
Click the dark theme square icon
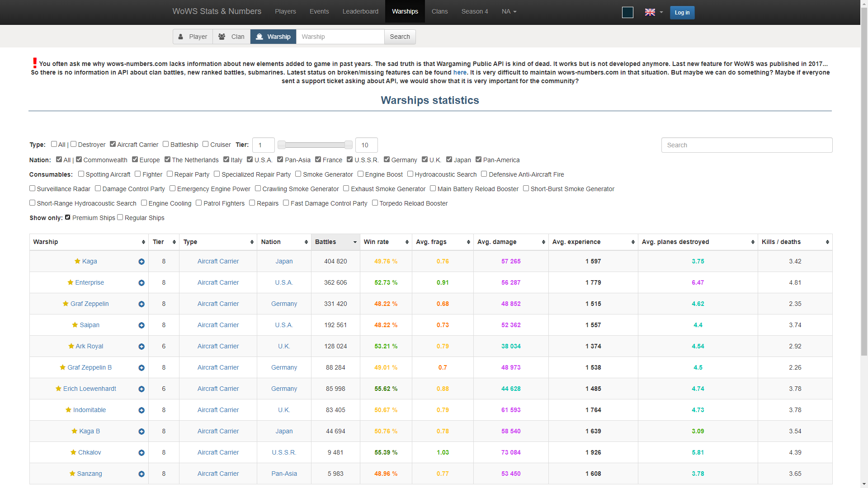[x=627, y=12]
